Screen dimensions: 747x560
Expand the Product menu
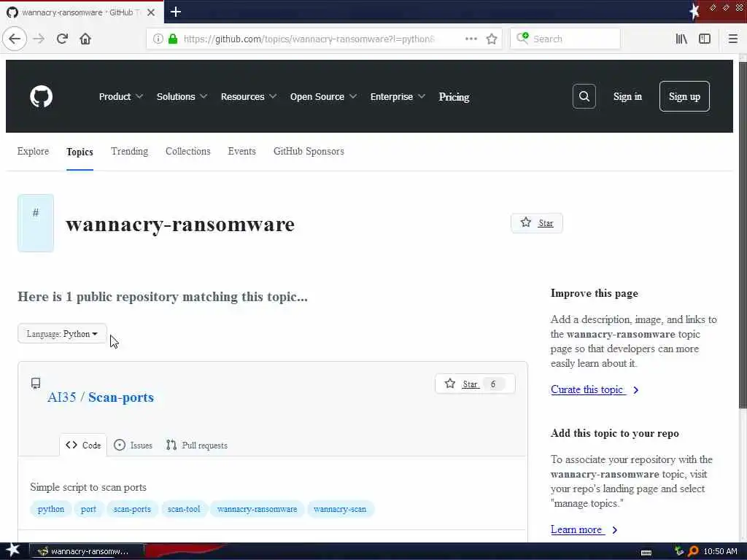(x=121, y=97)
